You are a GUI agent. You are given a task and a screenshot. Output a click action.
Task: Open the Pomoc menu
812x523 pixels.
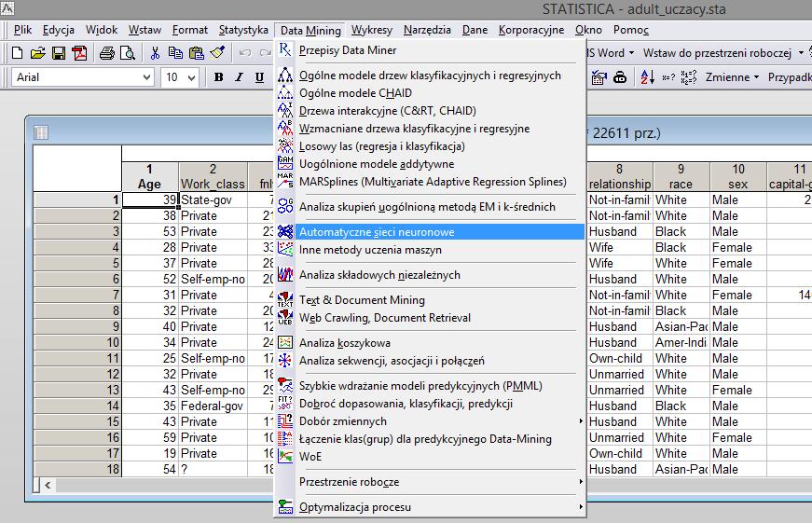point(631,30)
